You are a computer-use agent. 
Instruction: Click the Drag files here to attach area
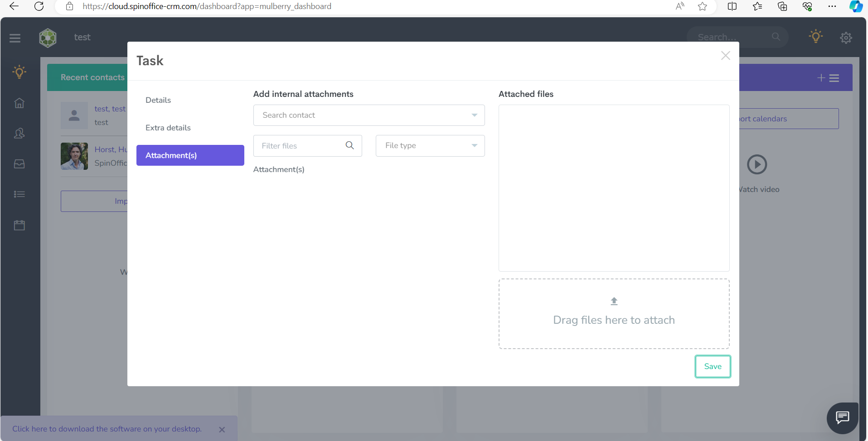[x=614, y=314]
